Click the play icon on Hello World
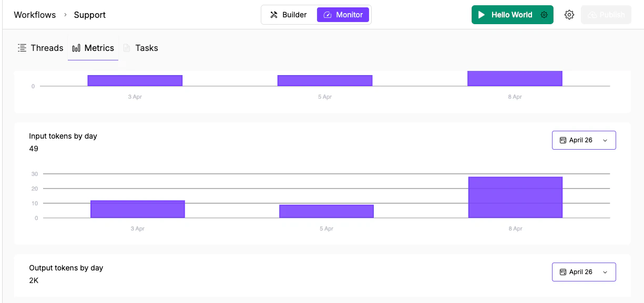The image size is (644, 303). (x=482, y=14)
